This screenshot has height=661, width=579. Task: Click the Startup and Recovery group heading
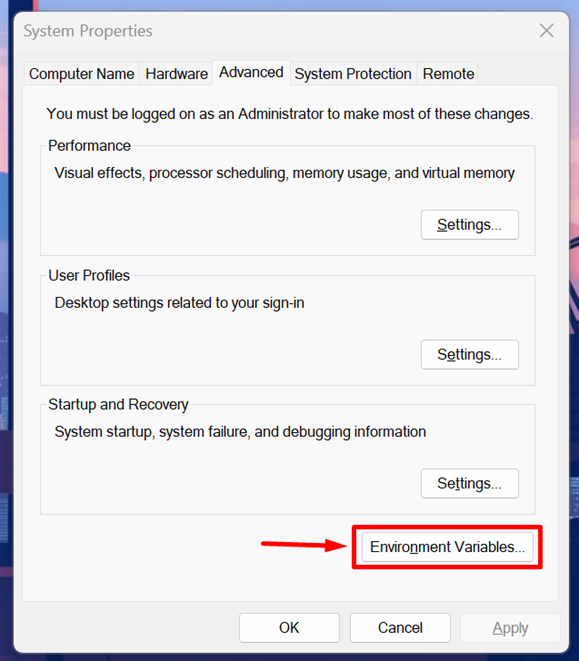tap(118, 404)
